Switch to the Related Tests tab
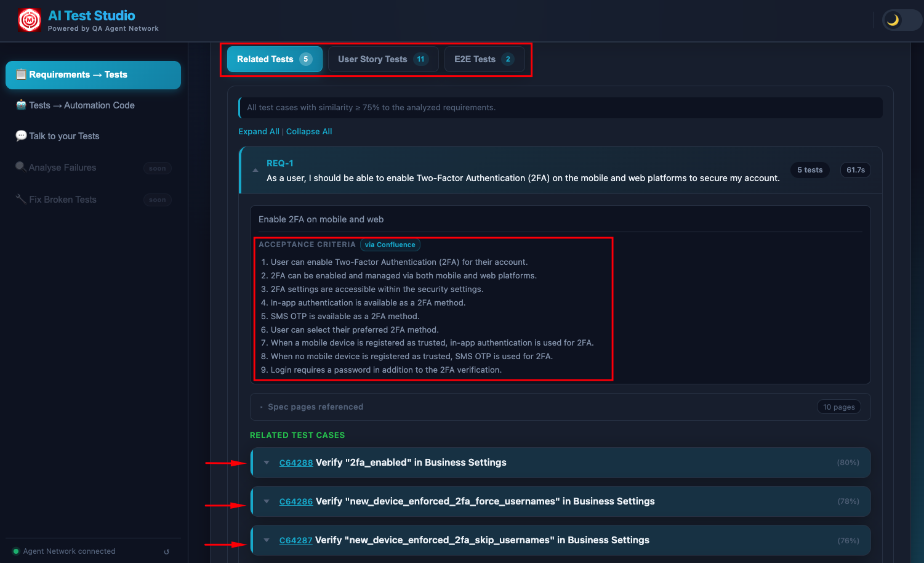 point(275,59)
